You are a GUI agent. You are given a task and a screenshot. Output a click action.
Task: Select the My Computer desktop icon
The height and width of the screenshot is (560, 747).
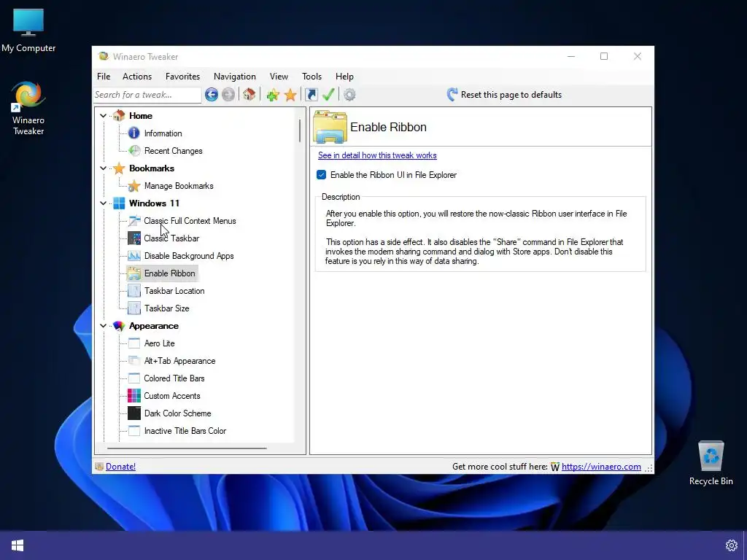28,31
